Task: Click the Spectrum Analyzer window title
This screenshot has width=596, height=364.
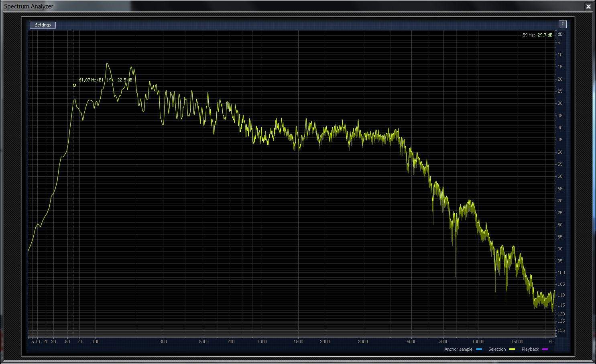Action: click(x=28, y=6)
